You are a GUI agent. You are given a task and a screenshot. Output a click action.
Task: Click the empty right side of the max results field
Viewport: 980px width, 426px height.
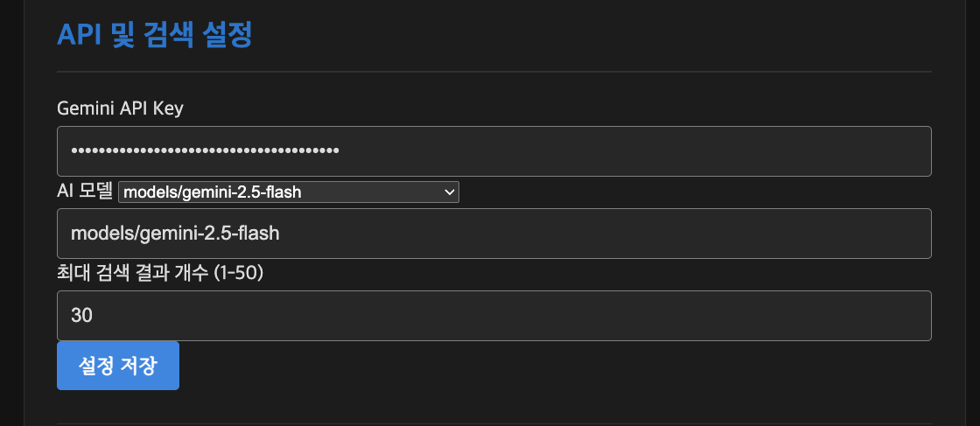[x=700, y=316]
